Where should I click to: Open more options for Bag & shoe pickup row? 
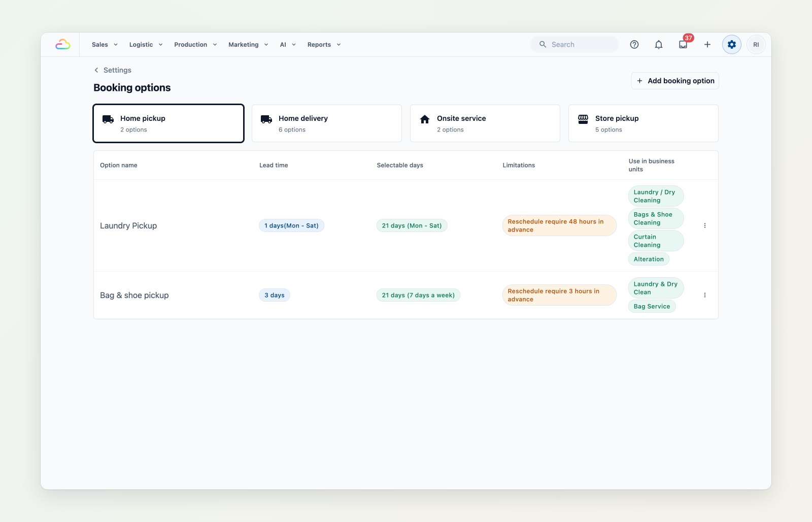(x=705, y=295)
